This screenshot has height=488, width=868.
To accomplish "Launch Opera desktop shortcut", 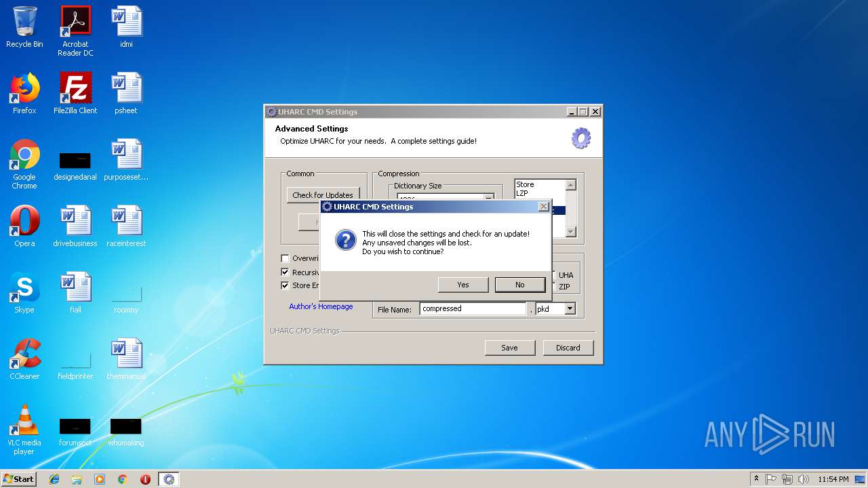I will pyautogui.click(x=24, y=226).
